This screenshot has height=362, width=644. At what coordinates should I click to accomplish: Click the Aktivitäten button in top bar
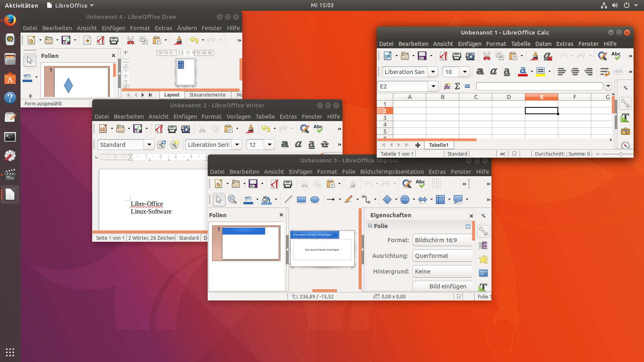click(x=21, y=5)
